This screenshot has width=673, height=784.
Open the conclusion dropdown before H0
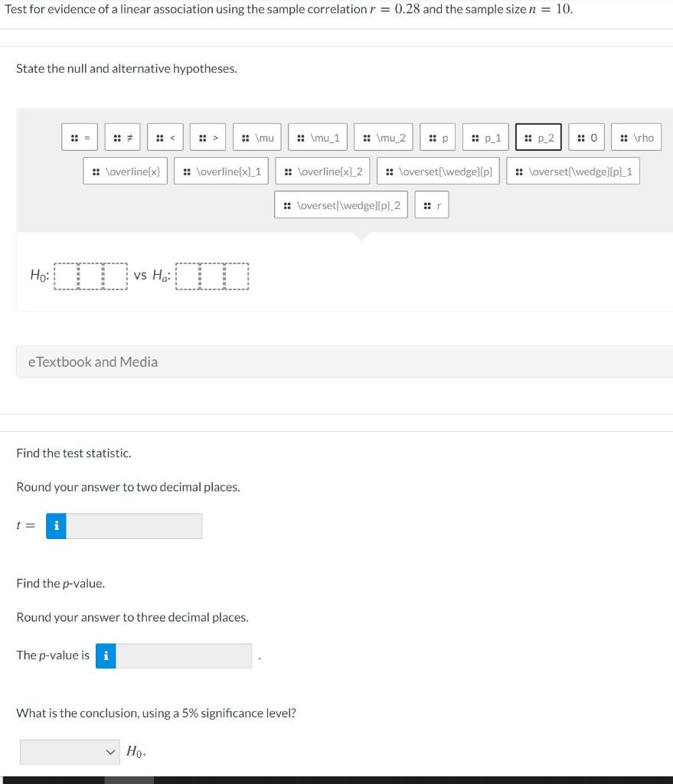(69, 752)
